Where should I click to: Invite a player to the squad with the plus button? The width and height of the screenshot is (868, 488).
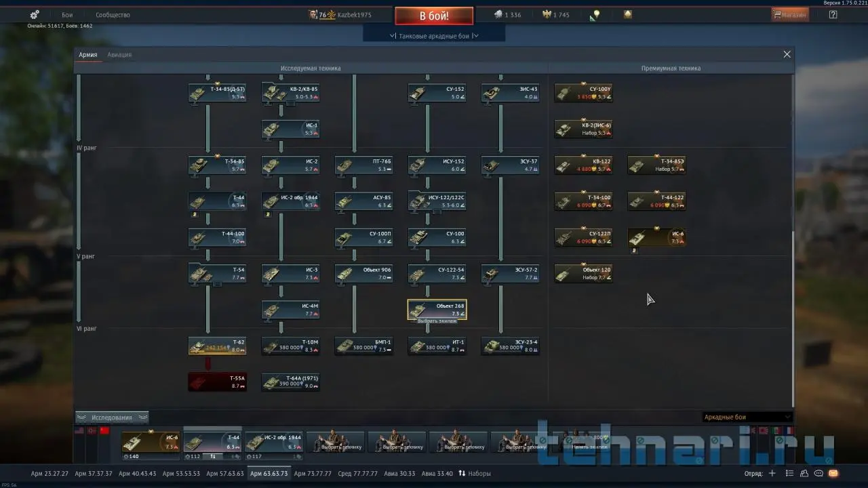(x=772, y=473)
